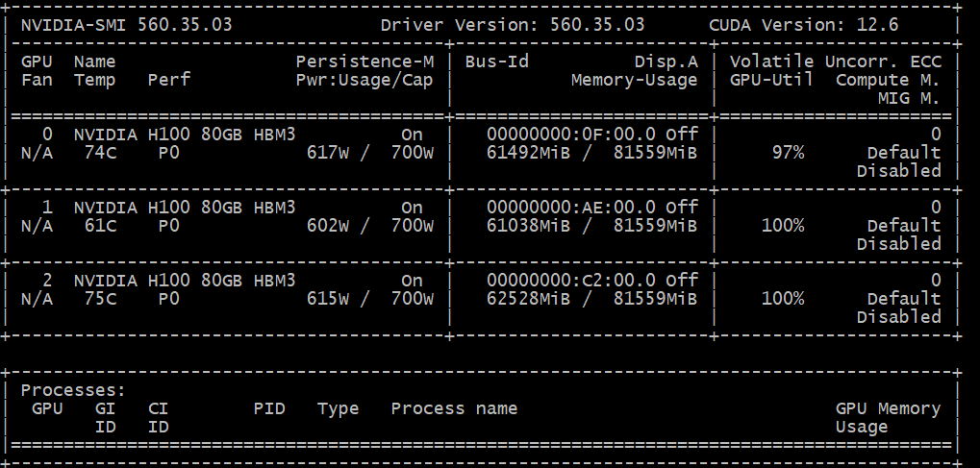Select the Driver Version: 560.35.03 text
Viewport: 980px width, 468px height.
(x=513, y=25)
